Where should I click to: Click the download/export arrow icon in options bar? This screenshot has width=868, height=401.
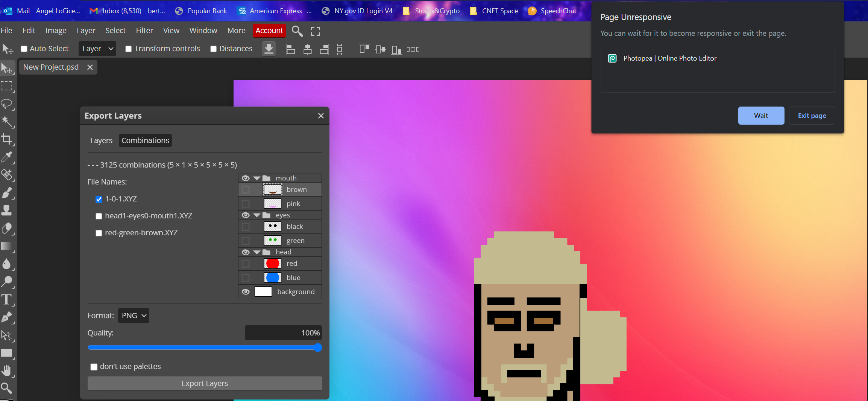click(x=269, y=49)
